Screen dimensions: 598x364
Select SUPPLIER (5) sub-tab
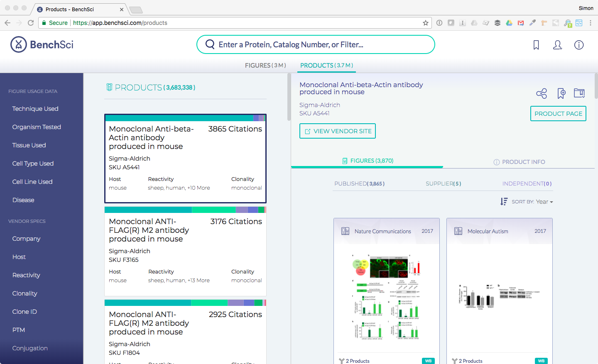click(444, 183)
